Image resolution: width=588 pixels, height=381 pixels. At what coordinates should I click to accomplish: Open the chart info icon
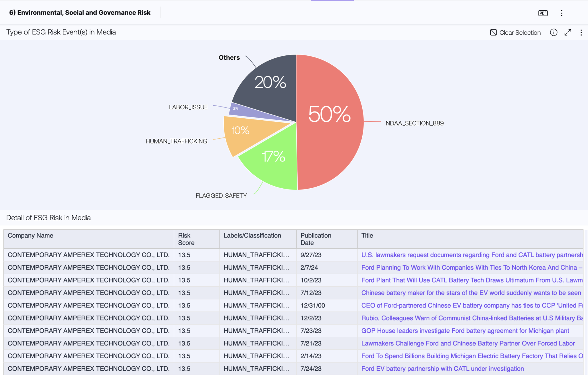[x=554, y=32]
